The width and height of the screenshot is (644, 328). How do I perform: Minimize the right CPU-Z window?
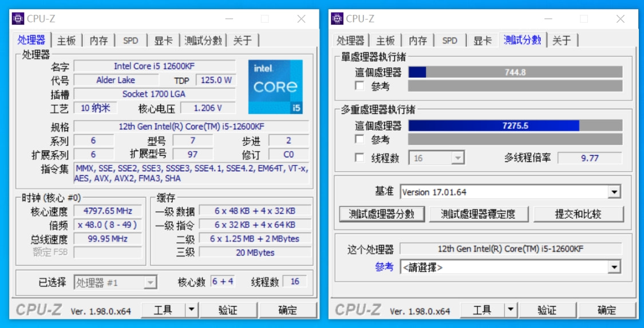pyautogui.click(x=549, y=18)
